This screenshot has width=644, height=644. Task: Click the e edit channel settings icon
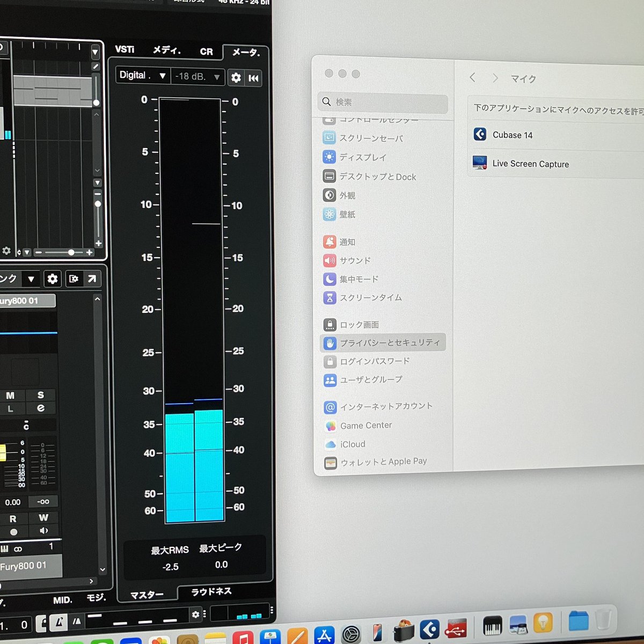(41, 408)
